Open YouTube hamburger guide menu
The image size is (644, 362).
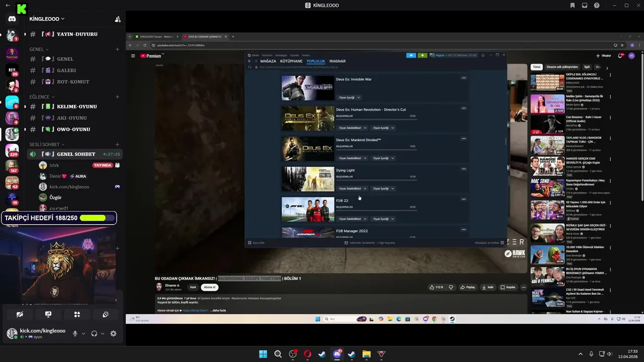point(133,56)
